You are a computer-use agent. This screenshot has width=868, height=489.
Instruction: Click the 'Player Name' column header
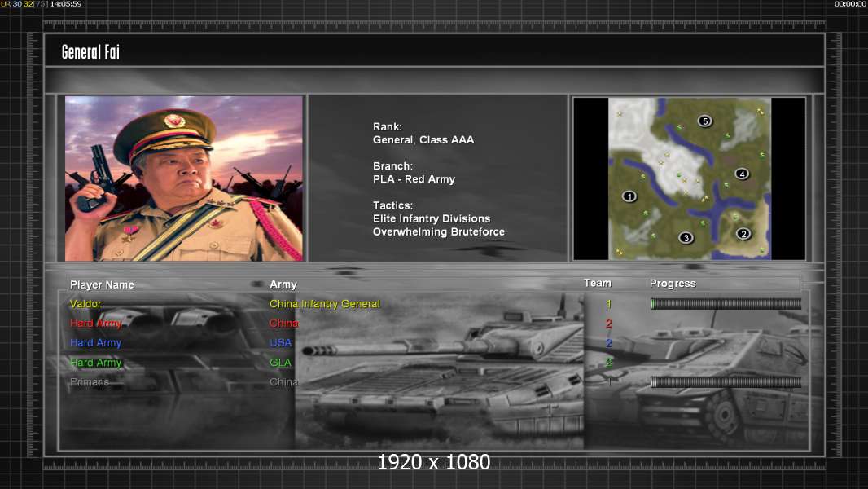coord(102,284)
